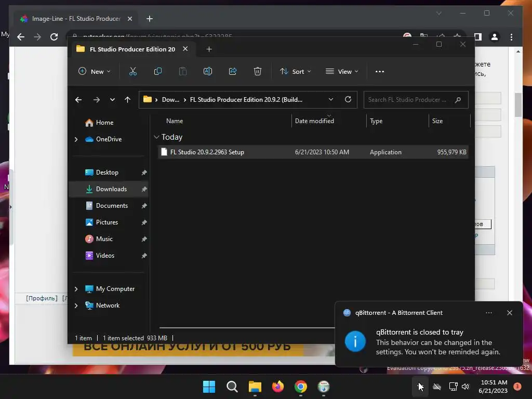Expand the address bar history dropdown
Image resolution: width=532 pixels, height=399 pixels.
point(331,99)
